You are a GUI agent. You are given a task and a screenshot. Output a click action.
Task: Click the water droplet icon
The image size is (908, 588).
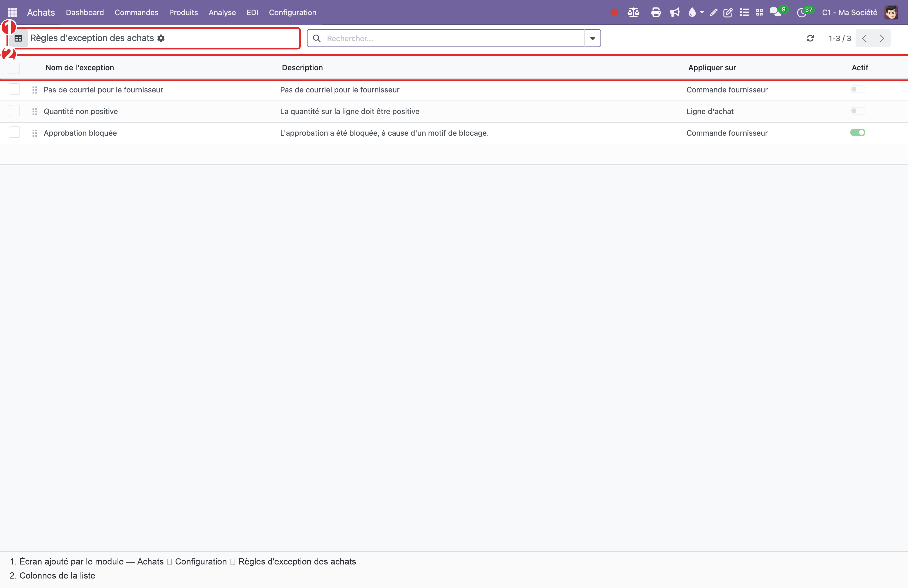pos(692,12)
